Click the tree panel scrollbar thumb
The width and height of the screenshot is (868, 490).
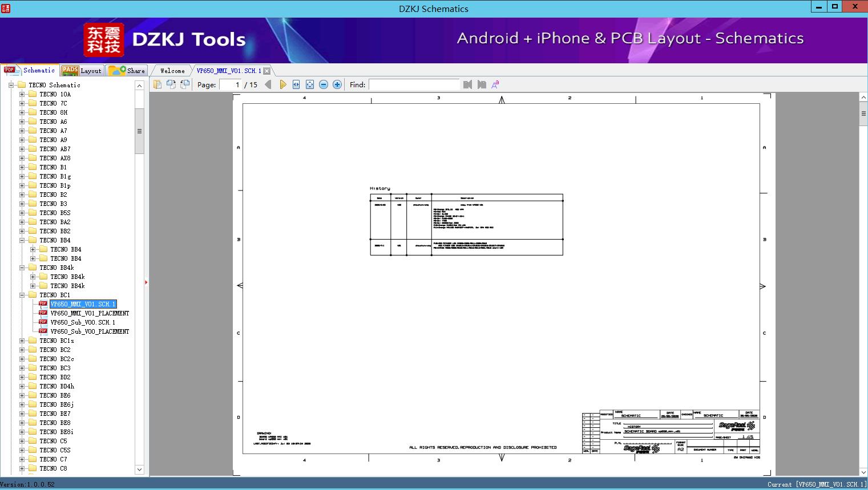click(x=139, y=131)
